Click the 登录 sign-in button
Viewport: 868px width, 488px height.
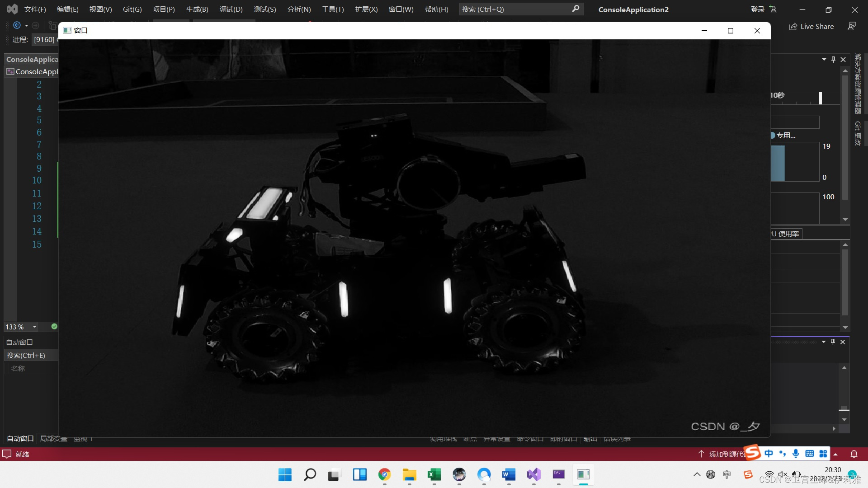pos(758,9)
